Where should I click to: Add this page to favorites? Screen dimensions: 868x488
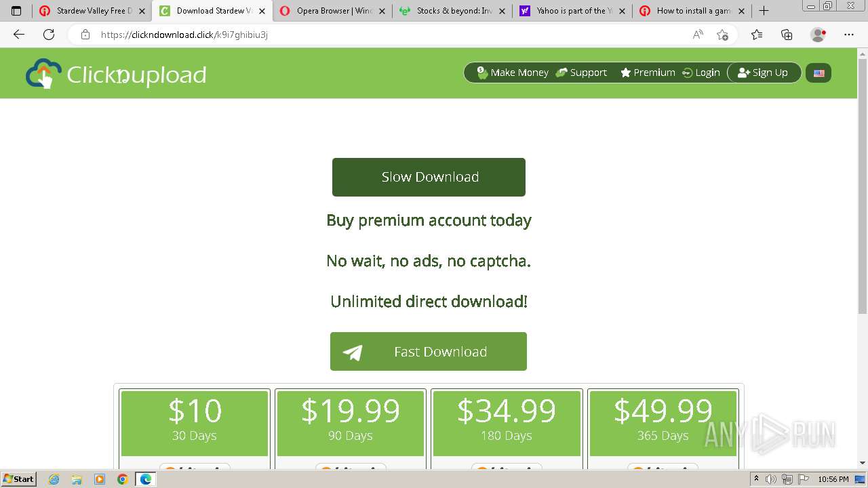pos(723,35)
